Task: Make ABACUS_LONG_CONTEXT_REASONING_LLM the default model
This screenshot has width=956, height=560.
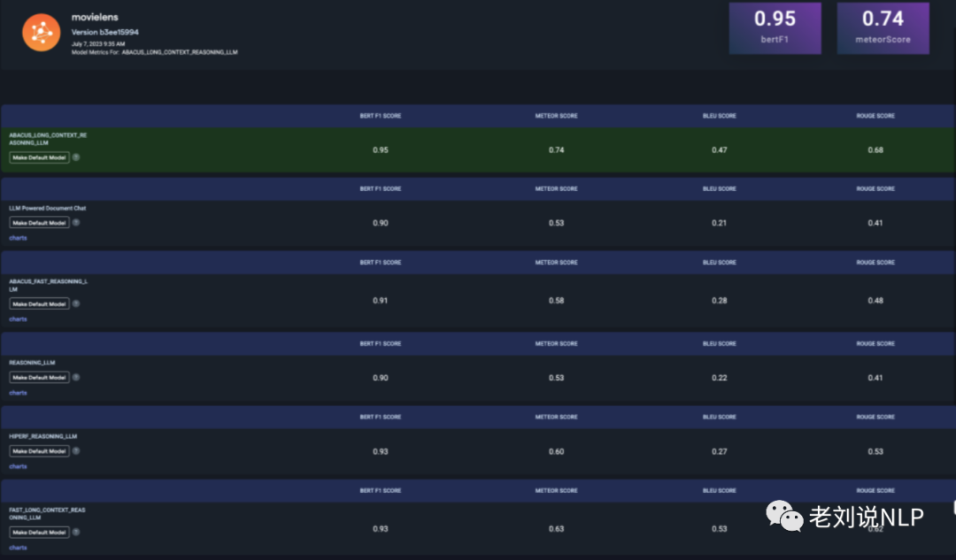Action: coord(39,157)
